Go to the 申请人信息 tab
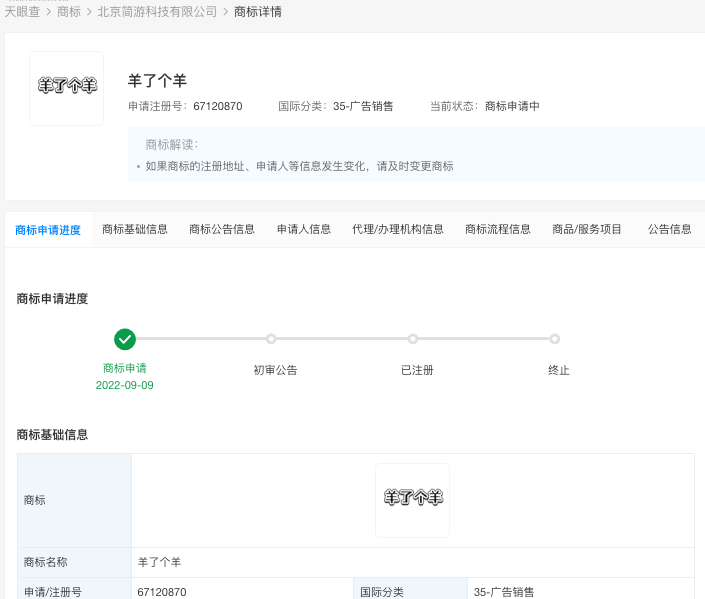The height and width of the screenshot is (599, 705). coord(304,229)
